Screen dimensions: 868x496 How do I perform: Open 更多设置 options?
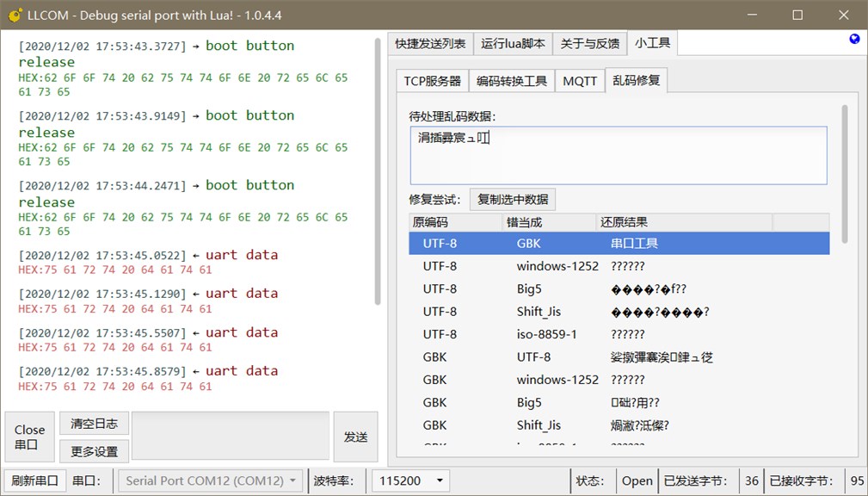[94, 450]
